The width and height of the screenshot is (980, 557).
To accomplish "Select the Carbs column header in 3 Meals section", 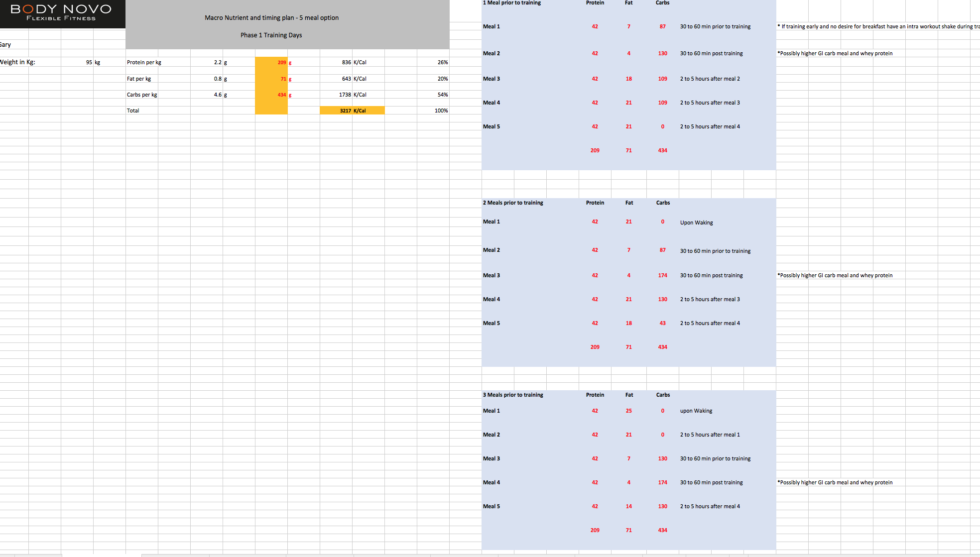I will click(663, 395).
